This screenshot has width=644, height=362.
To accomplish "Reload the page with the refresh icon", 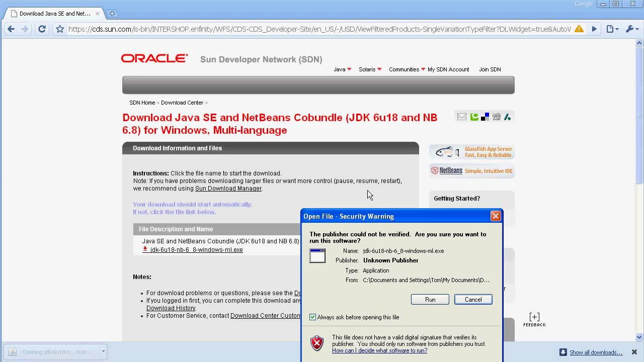I will [42, 29].
